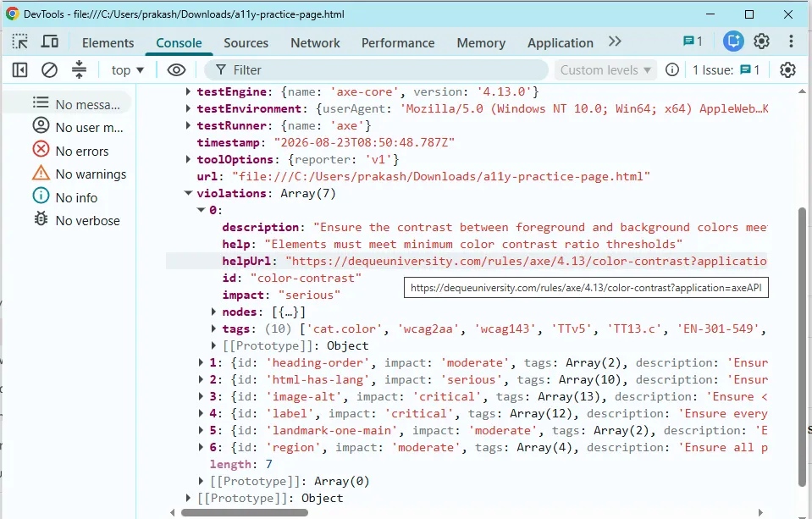Expand violation 2 html-has-lang
812x519 pixels.
tap(201, 379)
